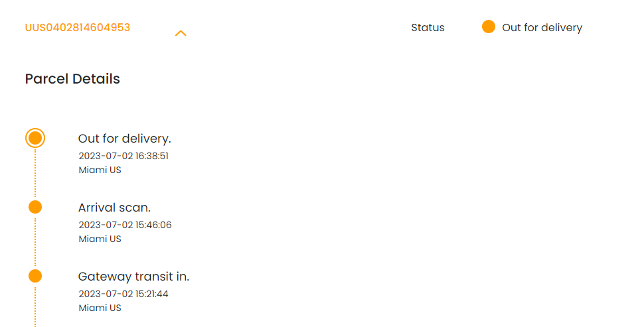Click Miami US under Arrival scan
This screenshot has height=327, width=644.
point(100,239)
